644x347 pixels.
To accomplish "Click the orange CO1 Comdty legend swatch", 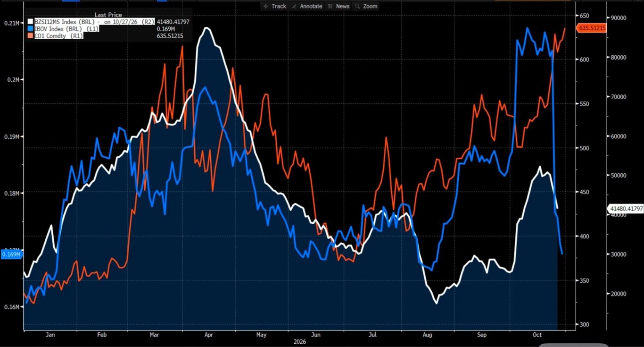I will [x=30, y=36].
